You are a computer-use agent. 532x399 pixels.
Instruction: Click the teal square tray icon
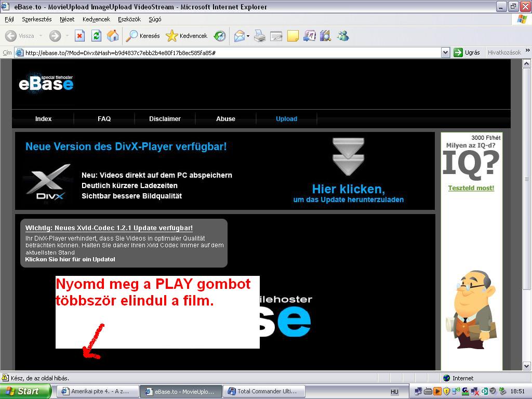coord(484,391)
